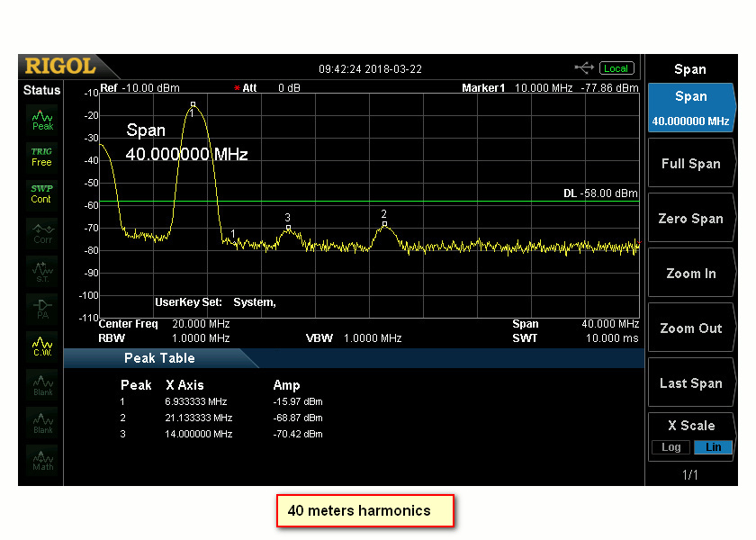This screenshot has width=756, height=540.
Task: Click the UserKey Set: System, message
Action: click(x=215, y=302)
